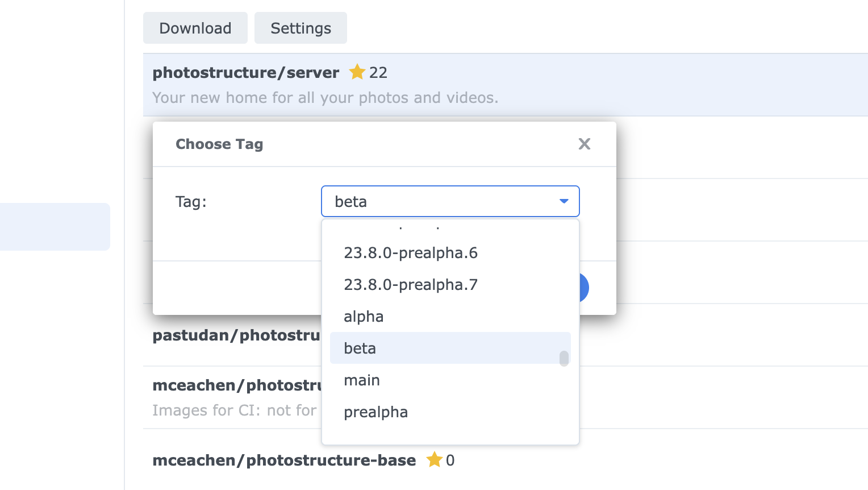Click the highlighted item in left sidebar
The height and width of the screenshot is (490, 868).
pos(55,226)
